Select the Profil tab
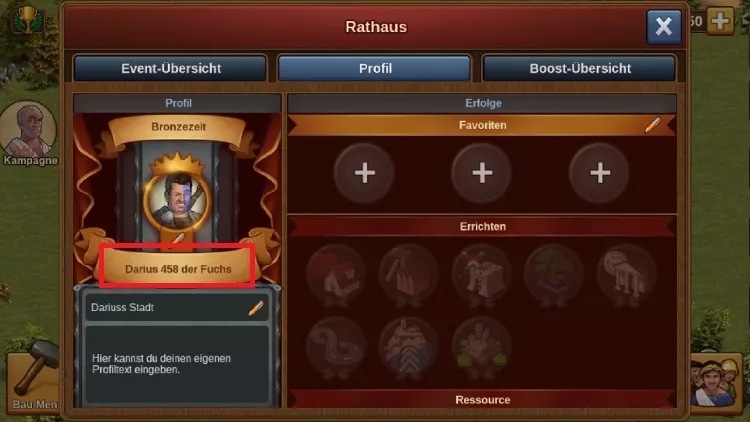This screenshot has height=422, width=750. 375,68
